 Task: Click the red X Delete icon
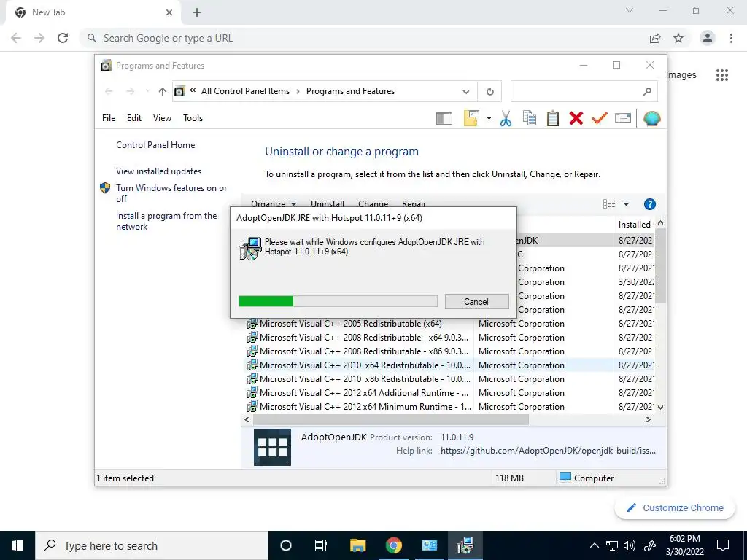[x=576, y=118]
